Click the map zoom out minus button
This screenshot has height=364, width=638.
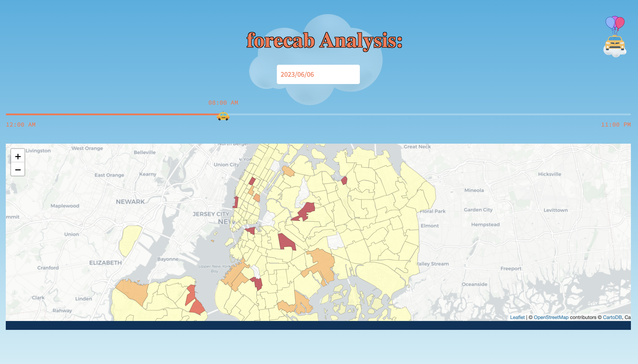click(18, 170)
